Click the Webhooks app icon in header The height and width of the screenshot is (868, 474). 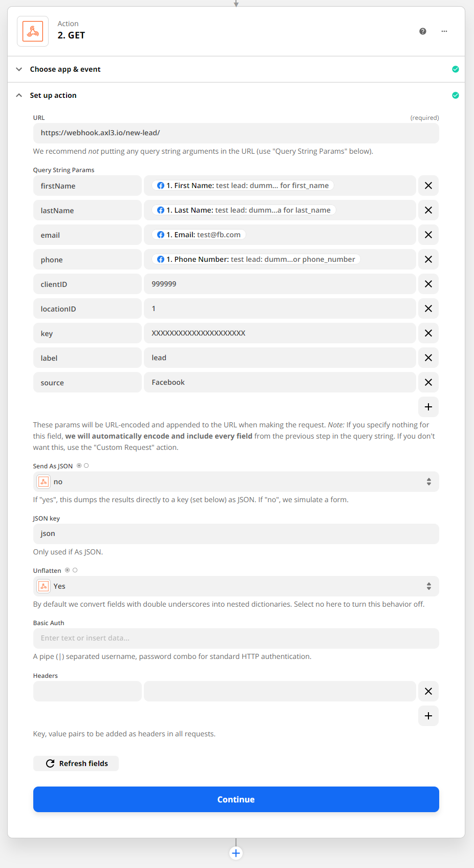[33, 31]
